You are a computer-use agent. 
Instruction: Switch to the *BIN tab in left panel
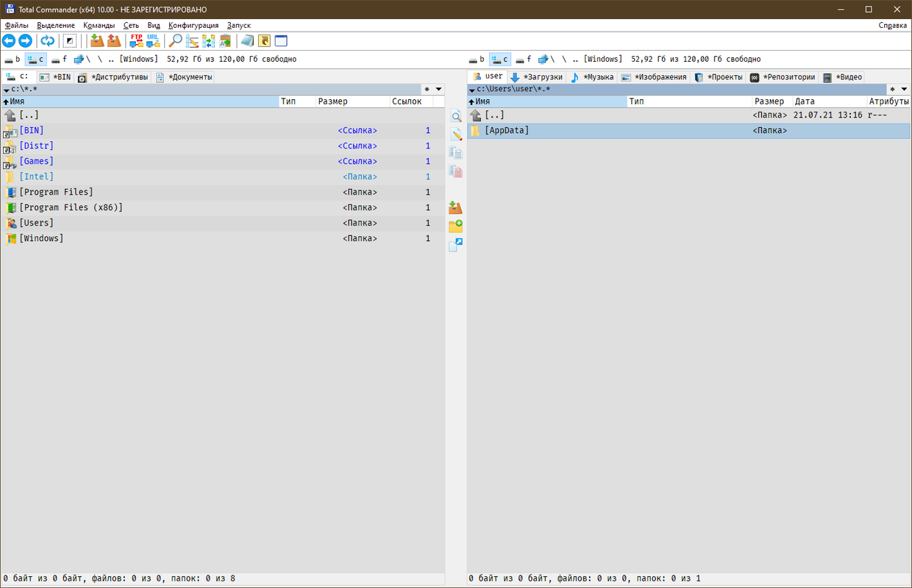point(55,77)
